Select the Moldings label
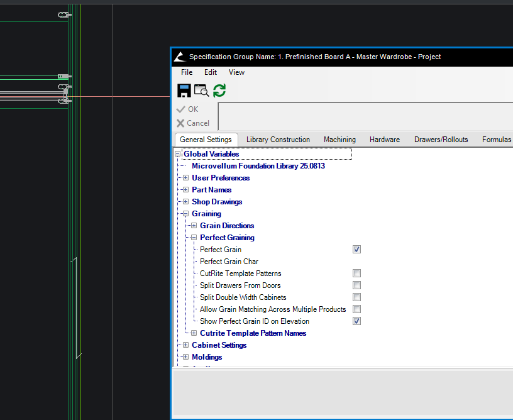Screen dimensions: 513x420 [x=207, y=357]
